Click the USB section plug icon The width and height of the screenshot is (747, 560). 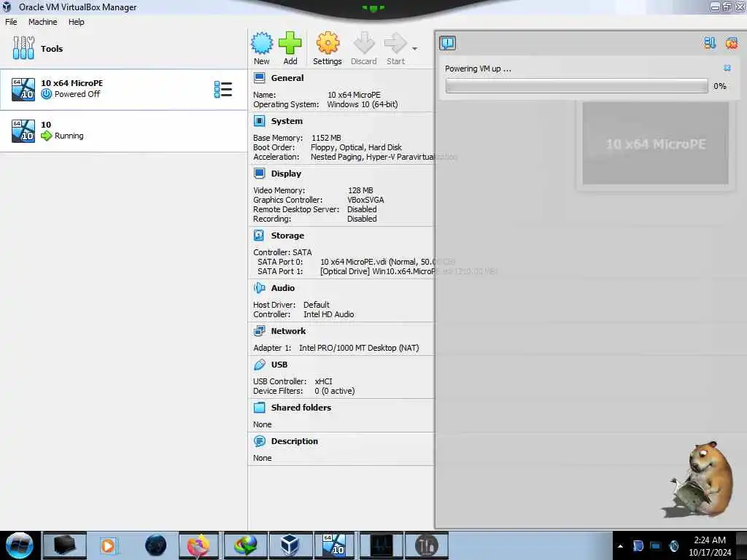259,365
